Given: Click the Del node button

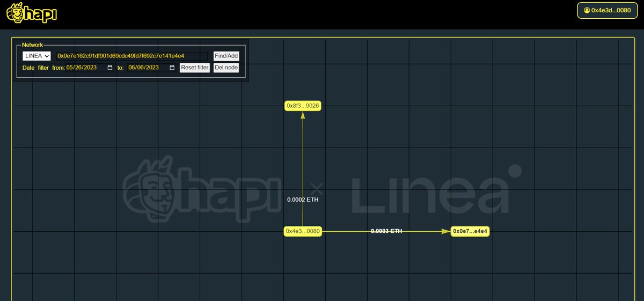Looking at the screenshot, I should [x=226, y=68].
